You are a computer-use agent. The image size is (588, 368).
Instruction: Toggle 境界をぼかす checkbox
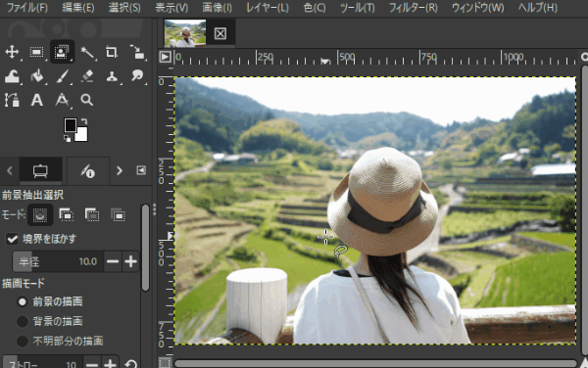point(12,239)
